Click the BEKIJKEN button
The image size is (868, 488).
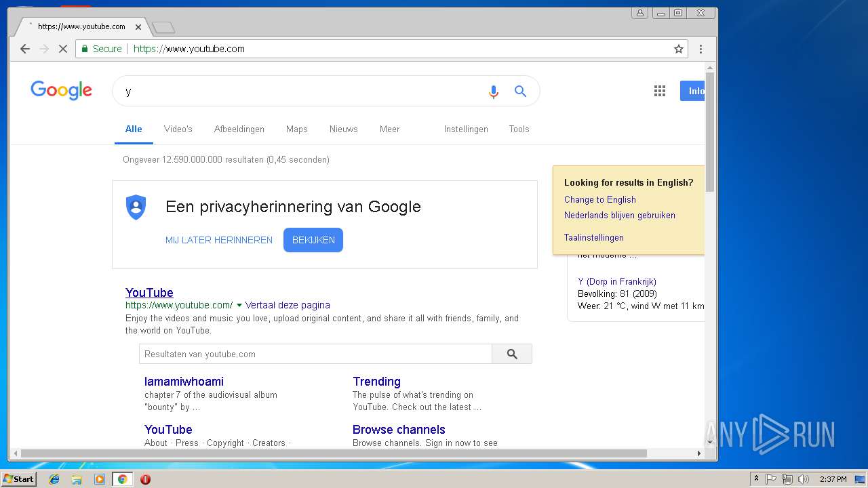(313, 240)
